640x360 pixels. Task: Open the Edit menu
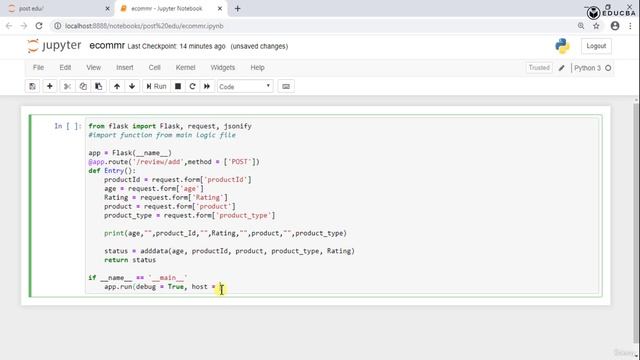[x=65, y=68]
